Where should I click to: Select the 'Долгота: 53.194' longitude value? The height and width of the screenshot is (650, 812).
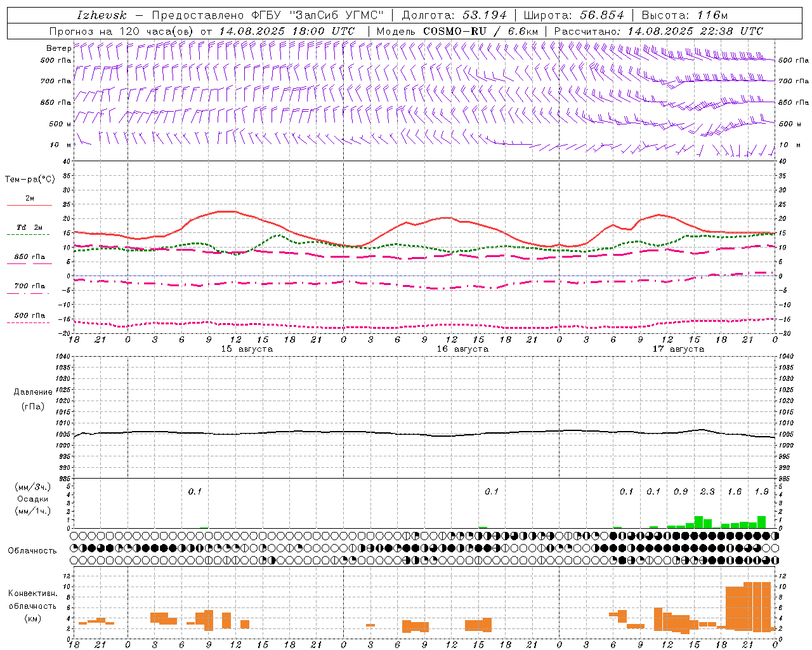tap(454, 15)
